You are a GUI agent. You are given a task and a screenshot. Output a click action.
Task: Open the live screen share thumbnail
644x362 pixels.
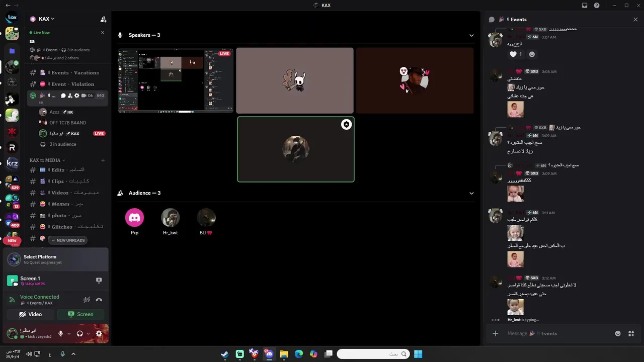[x=176, y=80]
